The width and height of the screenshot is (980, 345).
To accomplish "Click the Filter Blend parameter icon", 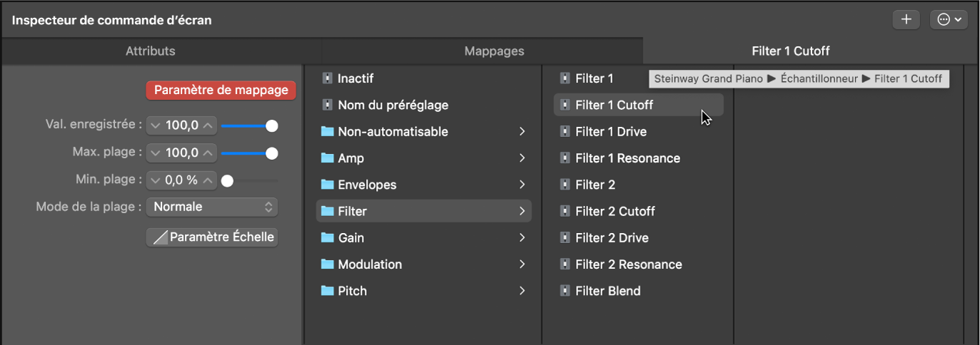I will 565,291.
